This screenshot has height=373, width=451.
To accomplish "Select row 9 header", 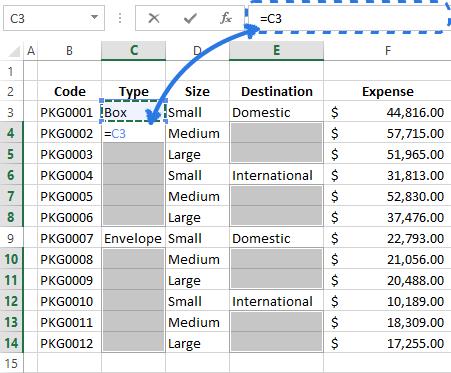I will point(11,238).
